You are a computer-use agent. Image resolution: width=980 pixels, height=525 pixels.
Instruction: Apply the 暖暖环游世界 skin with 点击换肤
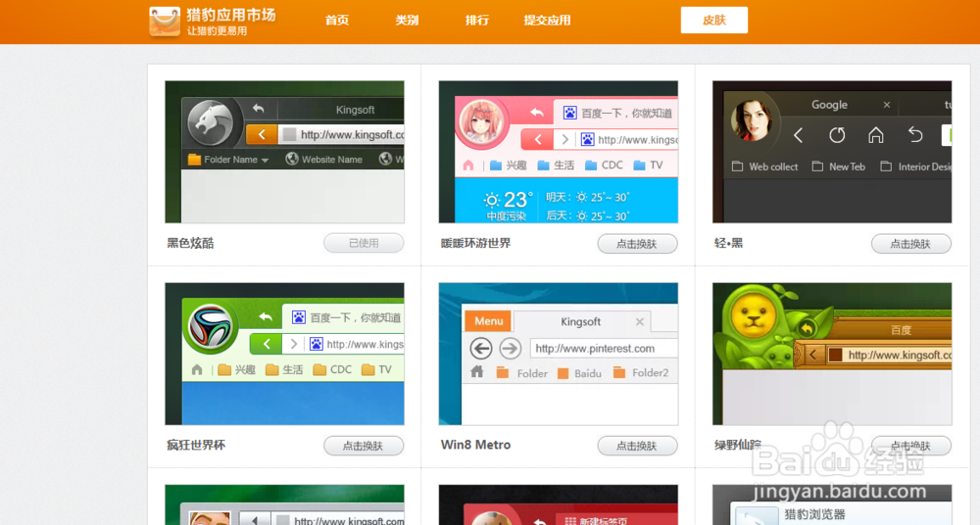click(x=638, y=244)
